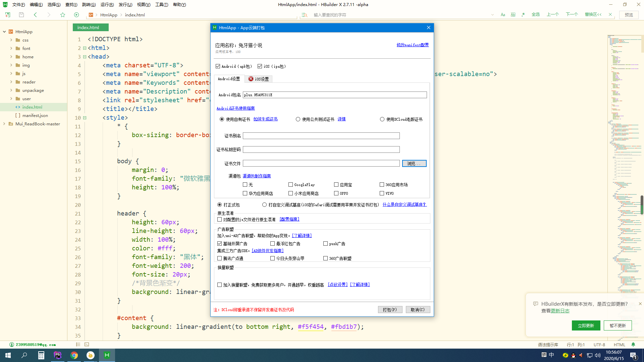Open the terminal icon in status bar

coord(87,344)
